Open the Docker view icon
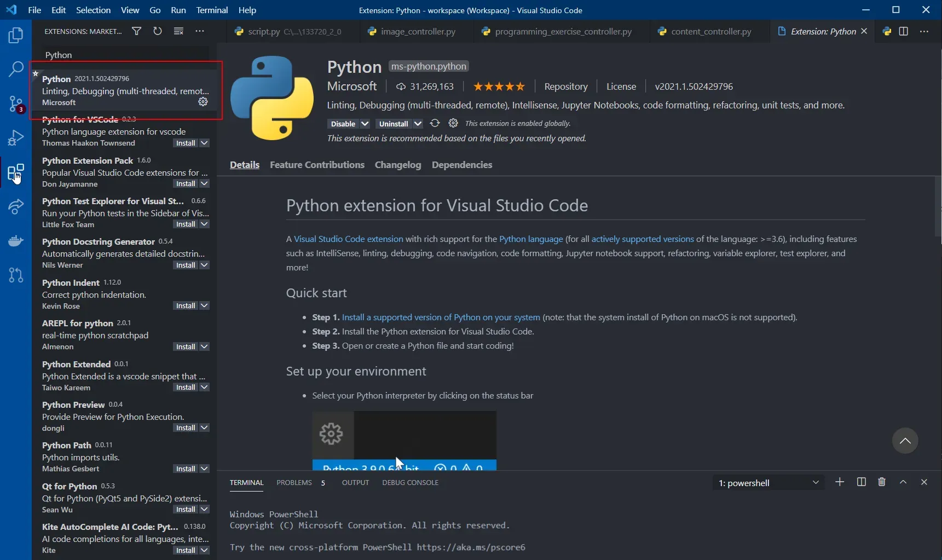 [16, 241]
